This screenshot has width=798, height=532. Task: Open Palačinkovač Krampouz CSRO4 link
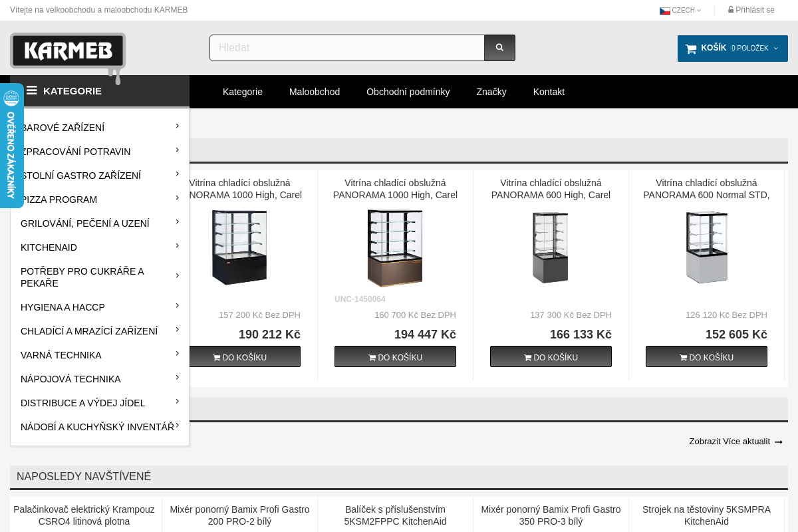click(84, 515)
